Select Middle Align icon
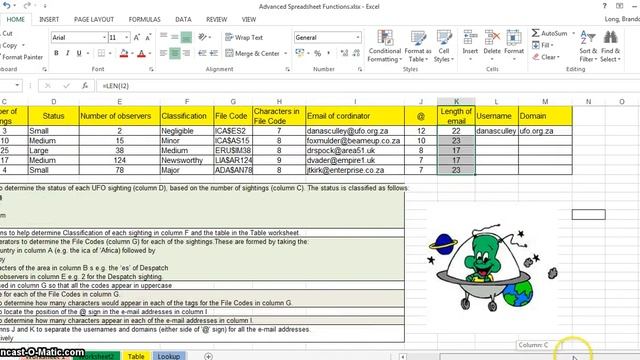 tap(175, 37)
